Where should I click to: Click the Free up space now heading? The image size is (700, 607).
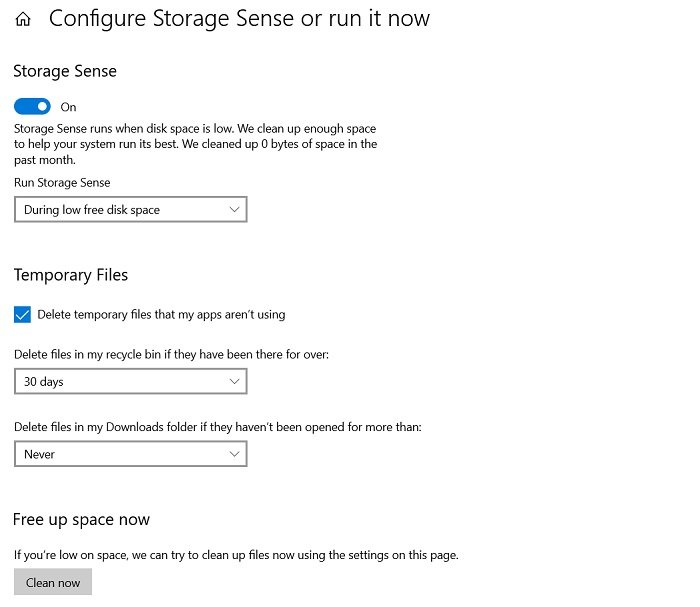[x=81, y=520]
